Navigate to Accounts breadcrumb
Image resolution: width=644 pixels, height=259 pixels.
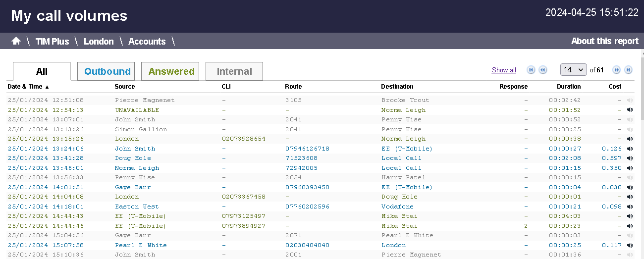pos(147,41)
